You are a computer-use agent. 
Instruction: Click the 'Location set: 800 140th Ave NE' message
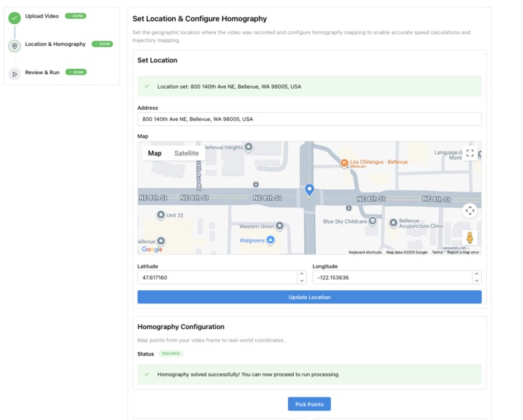(x=229, y=86)
